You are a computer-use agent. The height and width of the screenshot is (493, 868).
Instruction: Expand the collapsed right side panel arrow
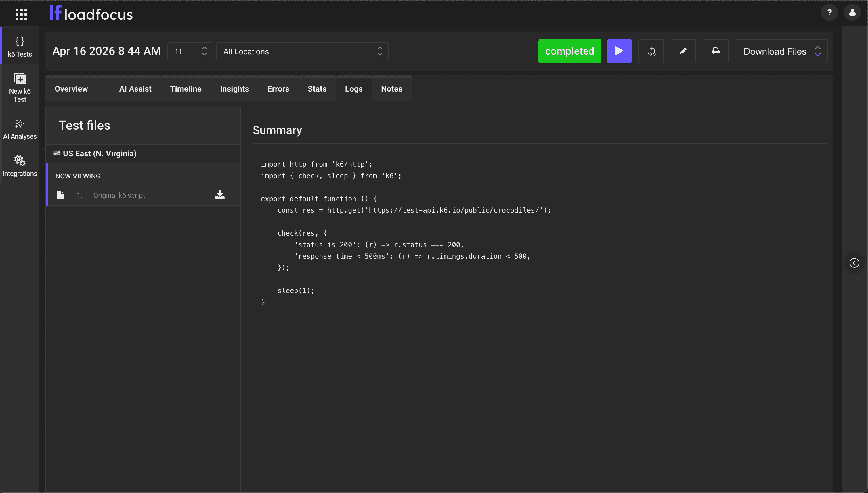[854, 263]
